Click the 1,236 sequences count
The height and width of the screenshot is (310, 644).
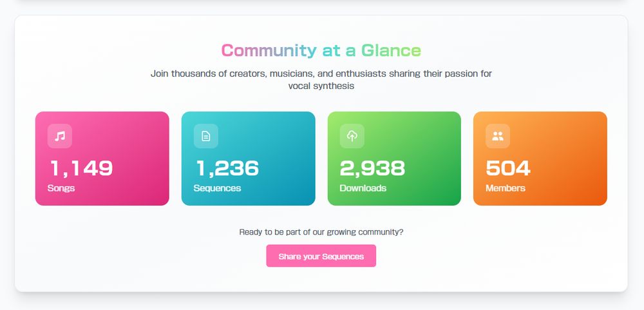pyautogui.click(x=227, y=168)
